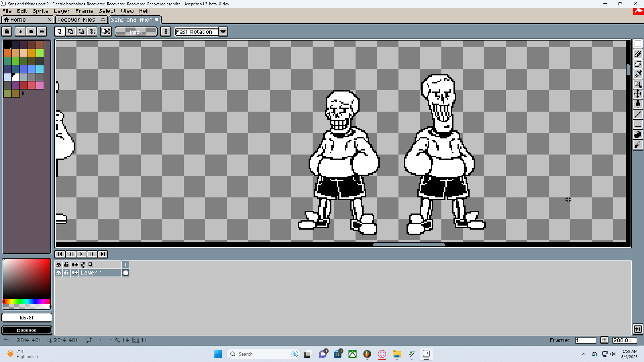644x362 pixels.
Task: Click the background color #000000 button
Action: [x=27, y=330]
